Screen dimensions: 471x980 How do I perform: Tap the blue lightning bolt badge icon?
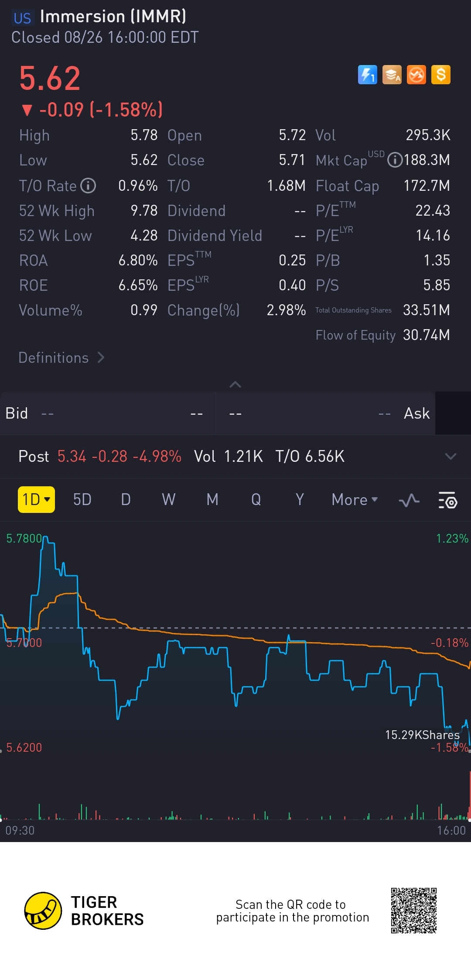pyautogui.click(x=367, y=75)
